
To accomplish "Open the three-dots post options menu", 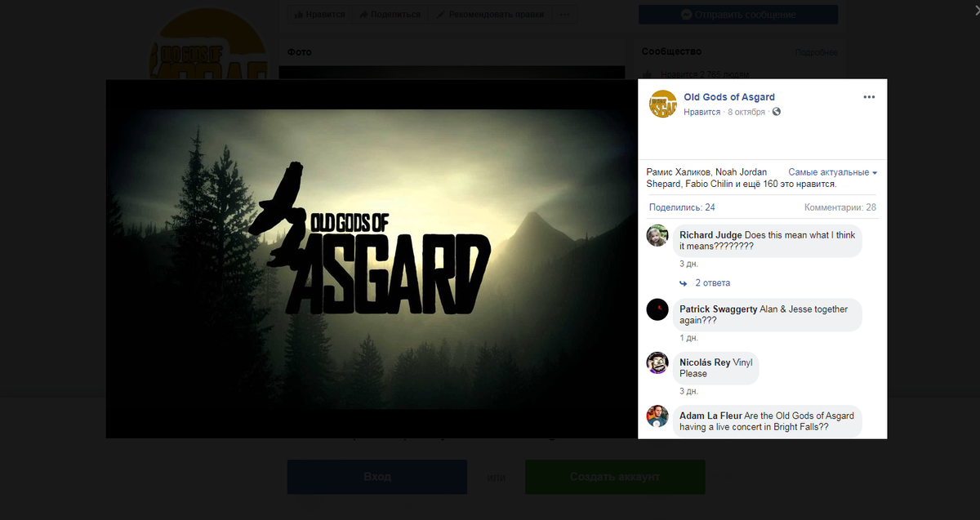I will tap(869, 97).
